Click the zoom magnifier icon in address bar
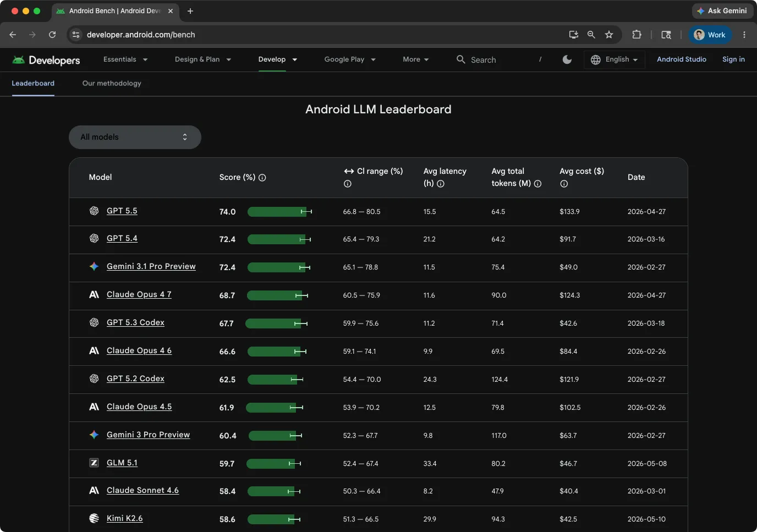Screen dimensions: 757x532 point(591,35)
